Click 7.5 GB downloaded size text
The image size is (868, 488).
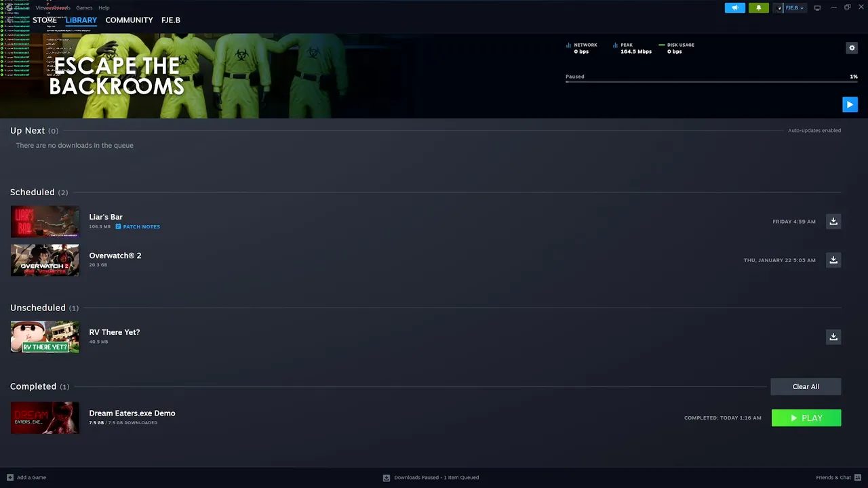tap(123, 423)
